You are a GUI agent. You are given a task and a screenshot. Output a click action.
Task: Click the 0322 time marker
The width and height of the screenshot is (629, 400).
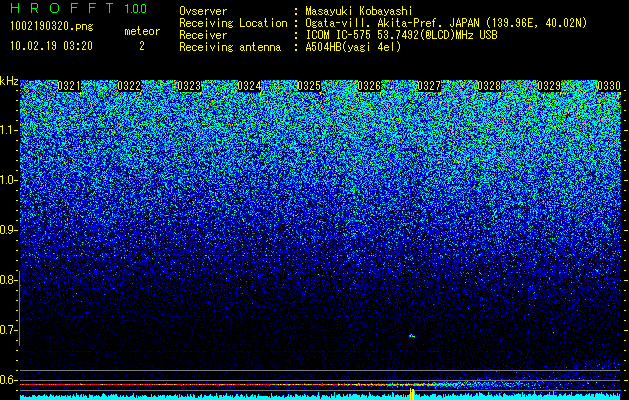tap(129, 86)
